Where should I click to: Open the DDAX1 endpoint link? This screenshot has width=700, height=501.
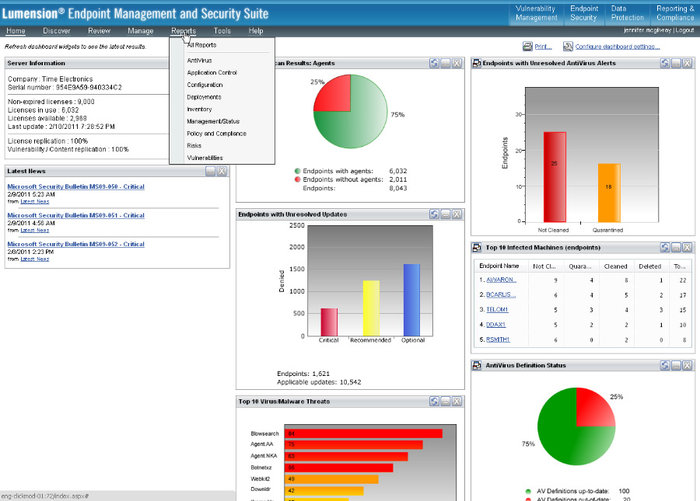coord(496,325)
